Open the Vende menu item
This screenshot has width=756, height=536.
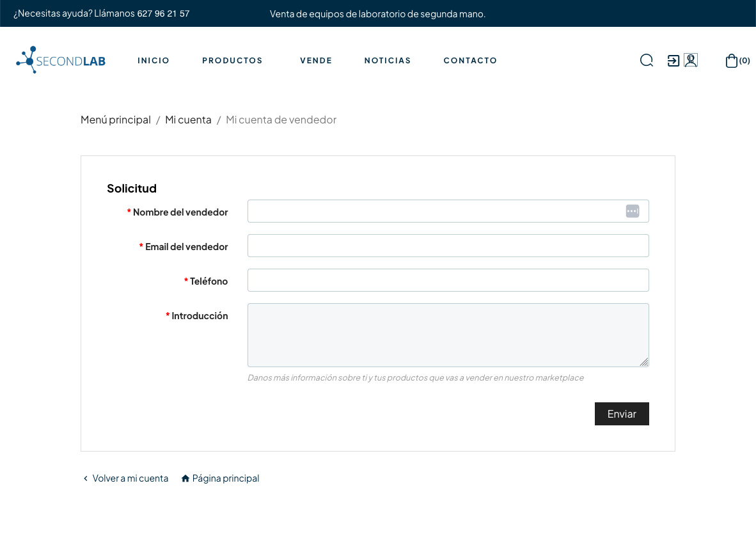pyautogui.click(x=316, y=61)
